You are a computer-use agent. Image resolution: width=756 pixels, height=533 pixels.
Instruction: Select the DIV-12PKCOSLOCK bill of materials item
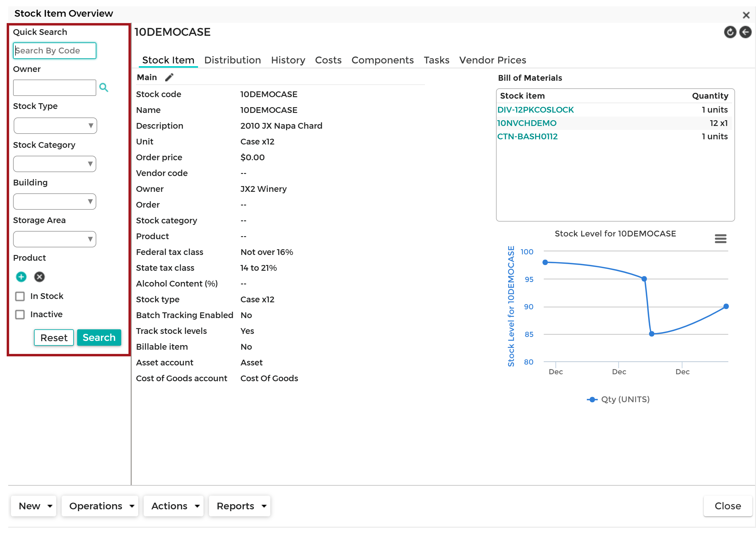point(535,110)
